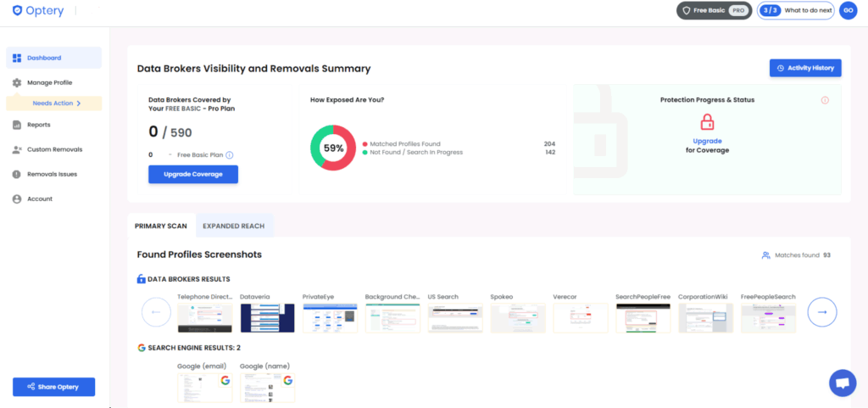868x408 pixels.
Task: Open the Google (email) result thumbnail
Action: click(205, 388)
